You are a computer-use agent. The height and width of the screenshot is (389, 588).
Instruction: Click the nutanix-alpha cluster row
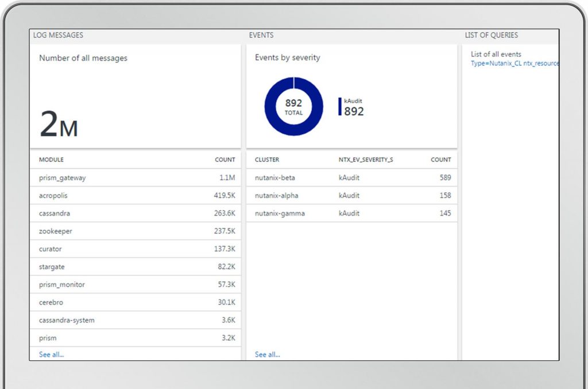tap(352, 195)
